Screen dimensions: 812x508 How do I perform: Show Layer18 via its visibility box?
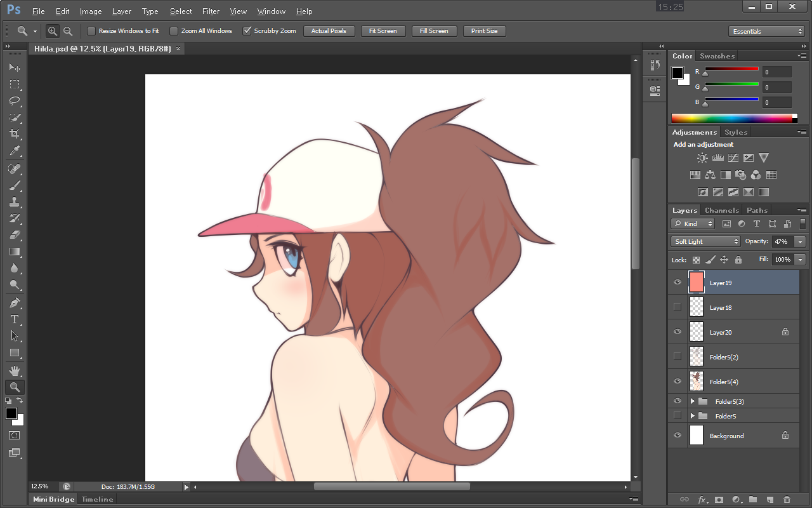[678, 307]
